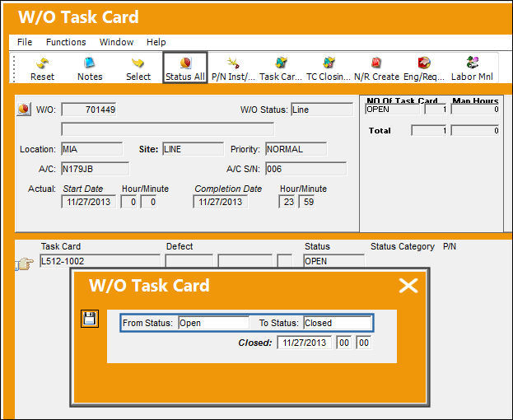513x420 pixels.
Task: Click the Closed hour field in dialog
Action: 344,343
